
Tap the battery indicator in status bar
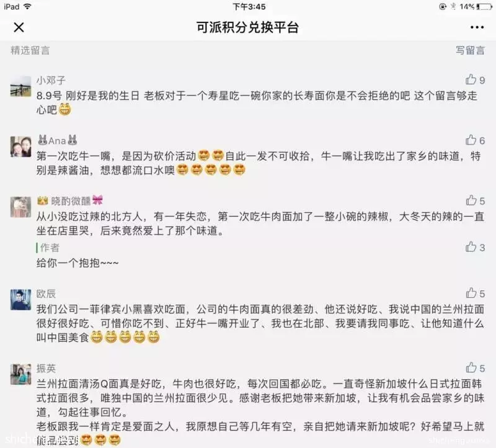pos(484,7)
